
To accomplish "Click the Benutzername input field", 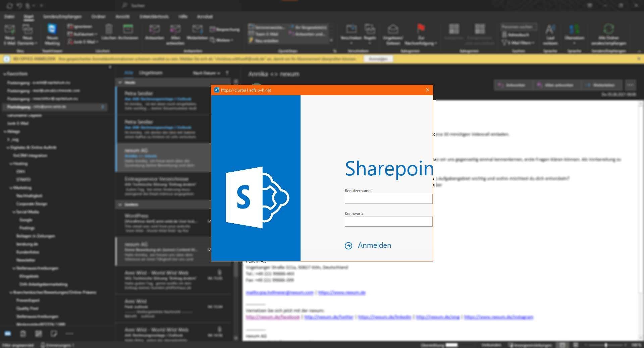I will [388, 199].
